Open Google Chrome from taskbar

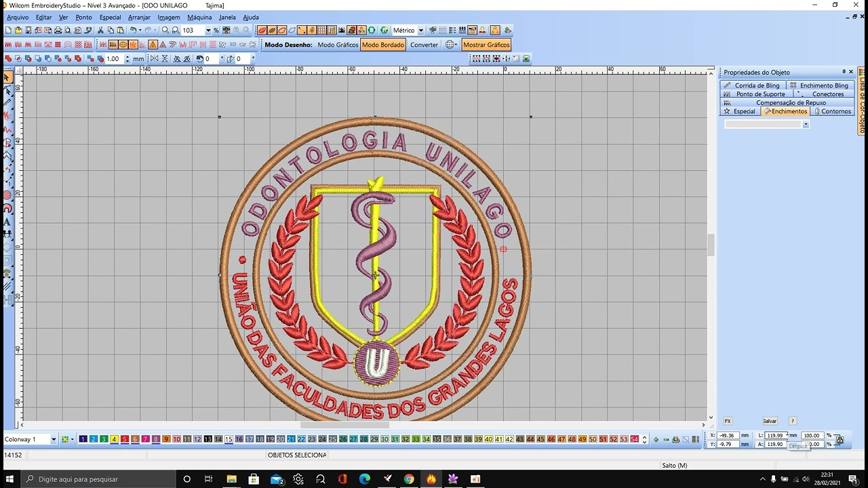409,479
